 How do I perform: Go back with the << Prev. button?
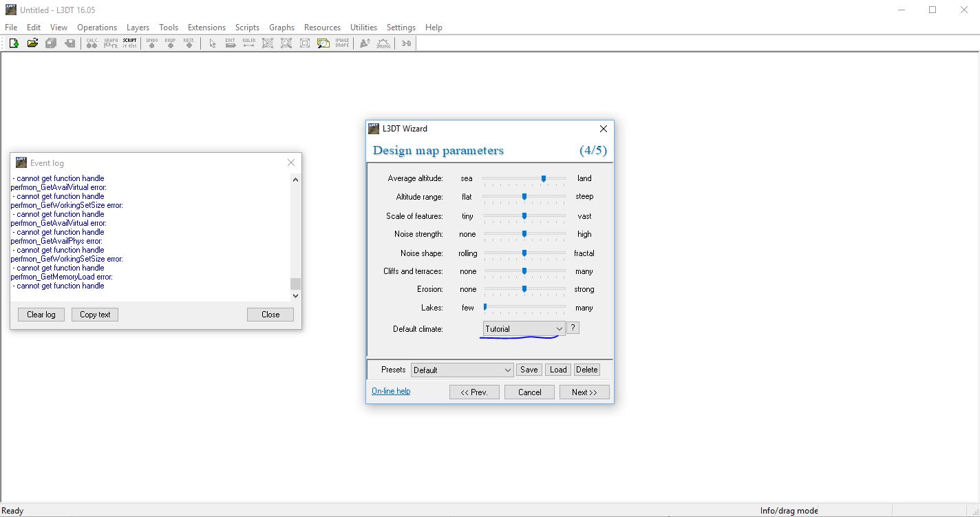pyautogui.click(x=474, y=392)
